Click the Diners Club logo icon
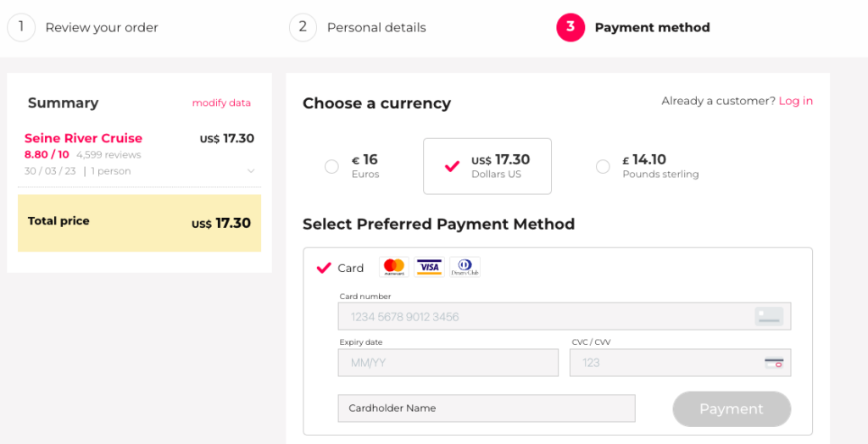 click(x=465, y=267)
